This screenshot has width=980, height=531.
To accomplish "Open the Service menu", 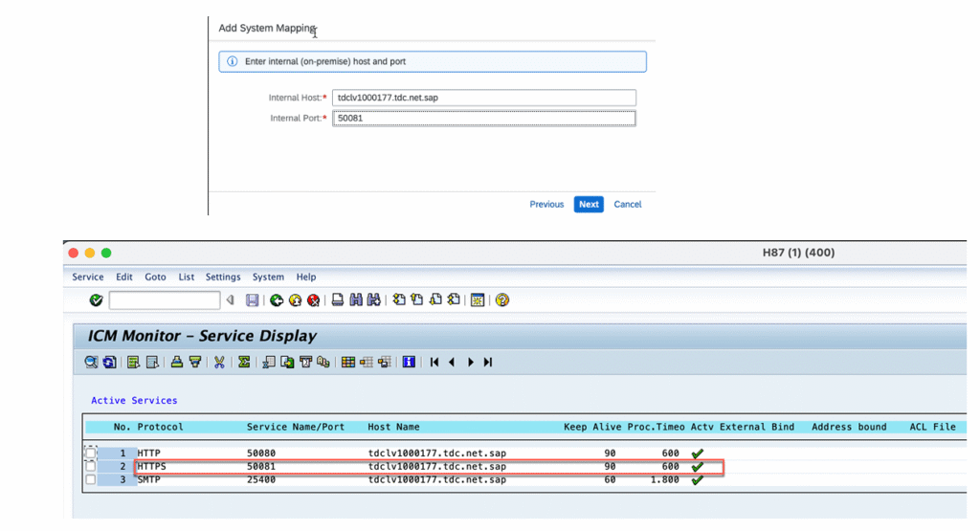I will 88,277.
